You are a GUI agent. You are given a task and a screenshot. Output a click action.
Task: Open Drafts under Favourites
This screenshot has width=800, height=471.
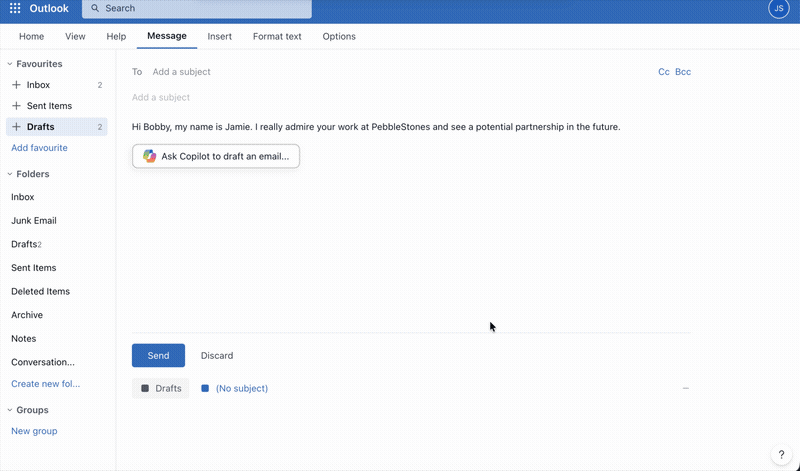tap(57, 127)
